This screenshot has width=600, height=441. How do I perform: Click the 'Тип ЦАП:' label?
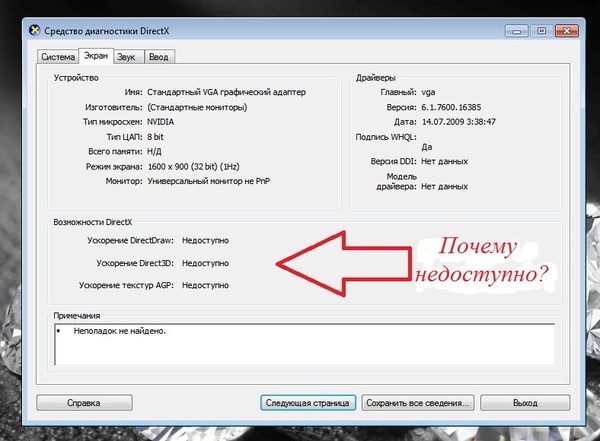(124, 137)
